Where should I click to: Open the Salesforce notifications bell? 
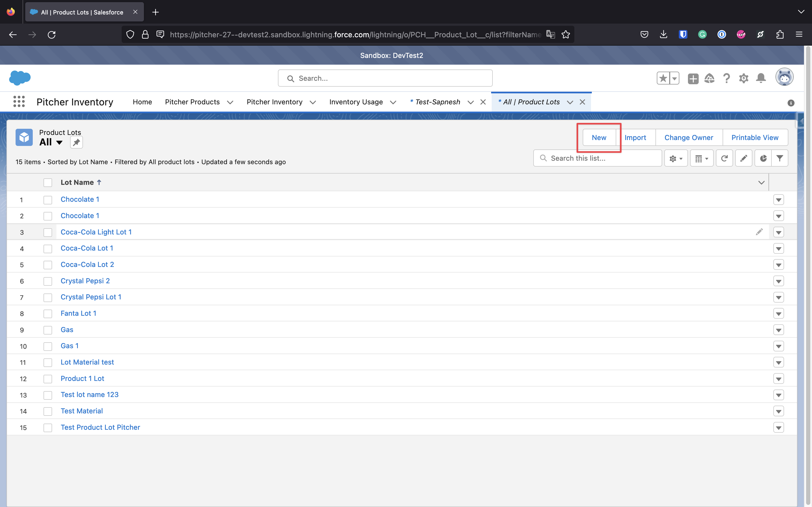tap(761, 78)
